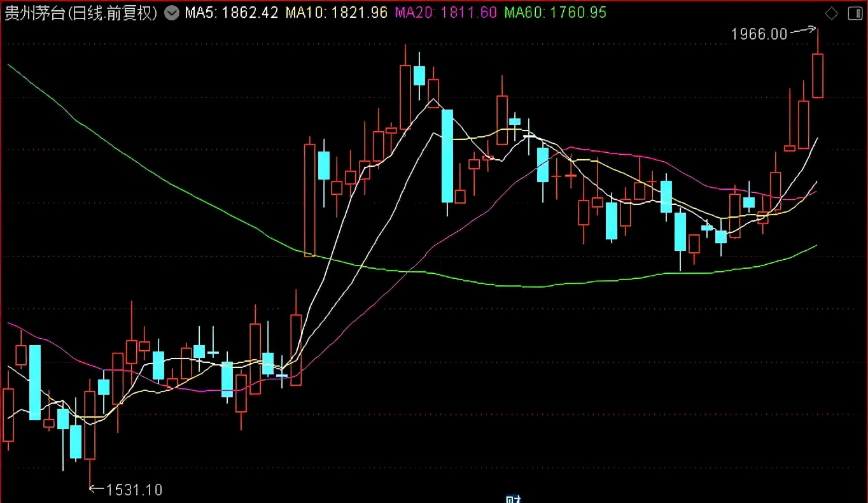Viewport: 868px width, 503px height.
Task: Select the last red candlestick at the 1966.00 high
Action: tap(818, 75)
